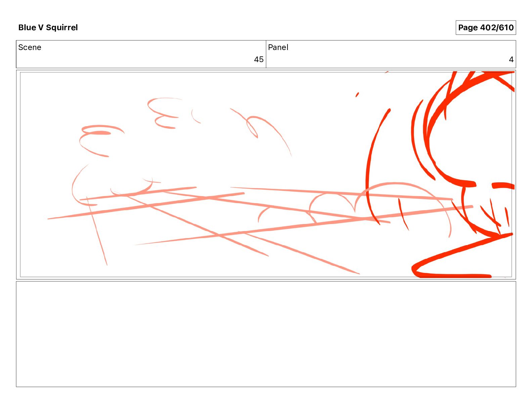Click the storyboard sketch panel image
The image size is (532, 411).
[x=266, y=175]
